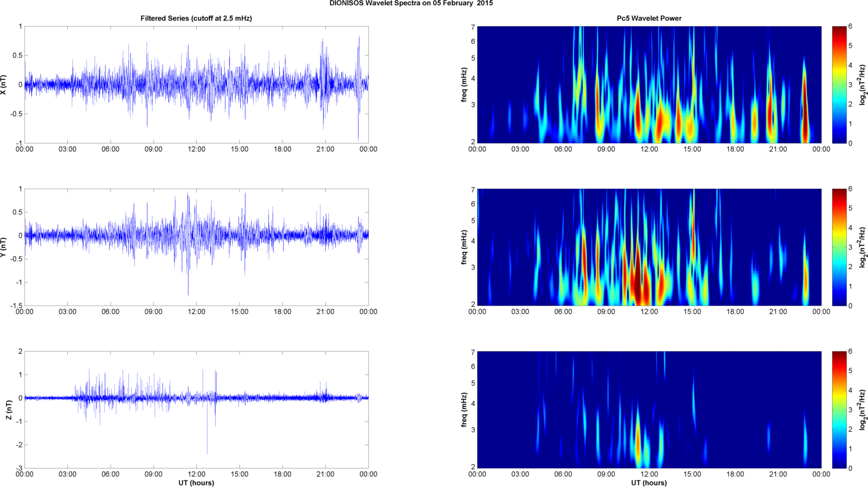868x487 pixels.
Task: Click the X (nT) axis label
Action: point(5,85)
